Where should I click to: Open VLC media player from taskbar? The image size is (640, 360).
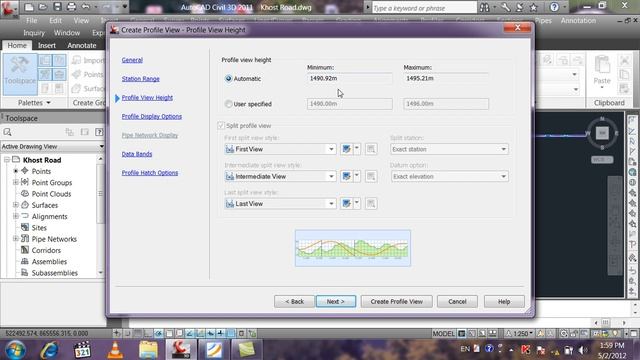(115, 350)
